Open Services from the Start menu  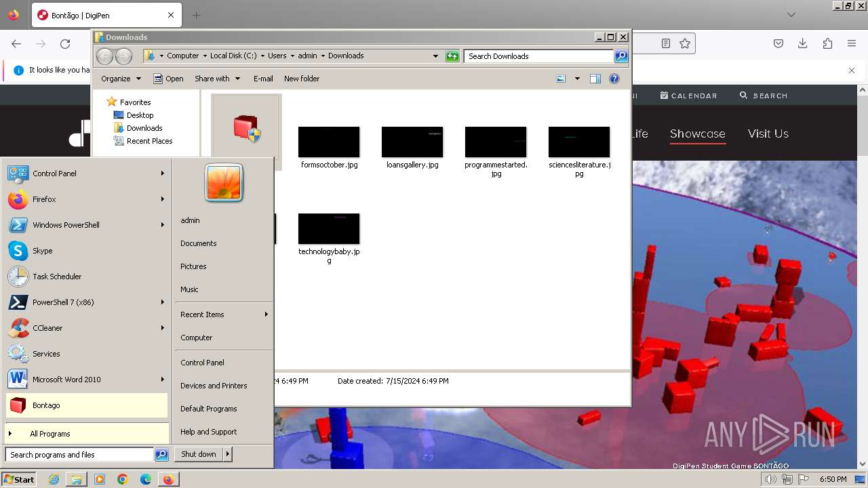click(87, 354)
